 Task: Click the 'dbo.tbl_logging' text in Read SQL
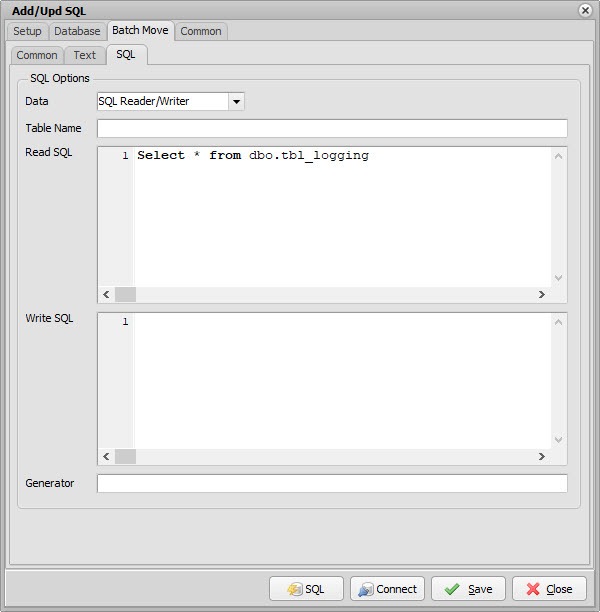pos(309,156)
